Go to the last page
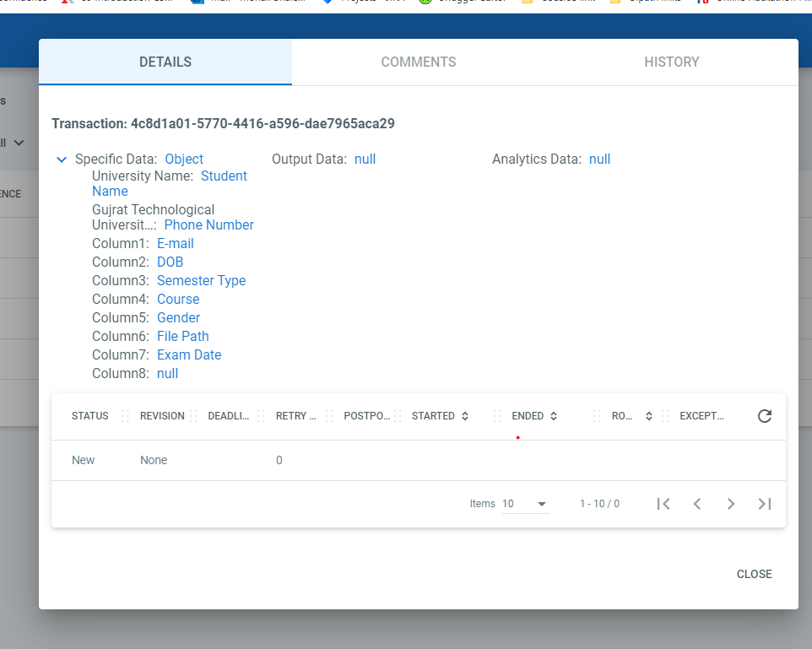 tap(765, 504)
